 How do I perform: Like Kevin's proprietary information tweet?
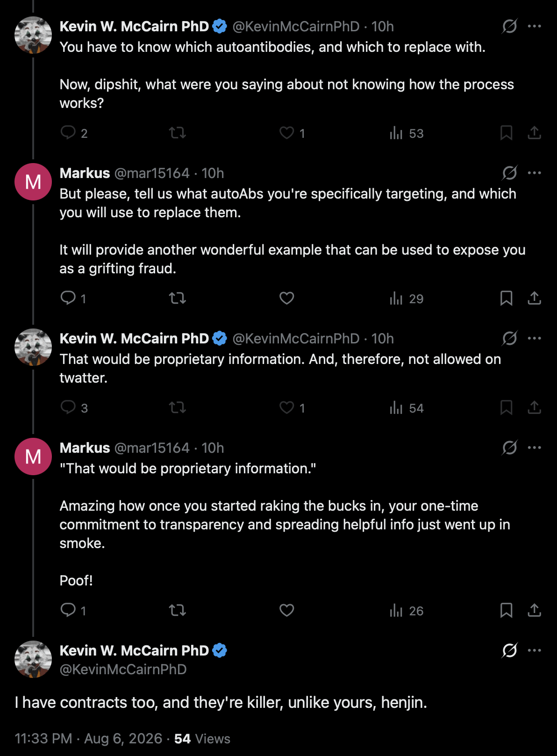click(287, 407)
